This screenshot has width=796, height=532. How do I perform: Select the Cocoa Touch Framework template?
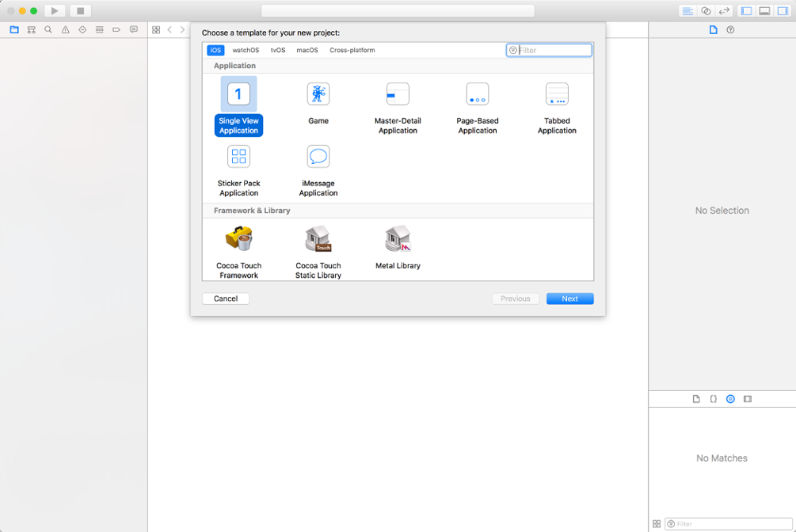[x=238, y=253]
